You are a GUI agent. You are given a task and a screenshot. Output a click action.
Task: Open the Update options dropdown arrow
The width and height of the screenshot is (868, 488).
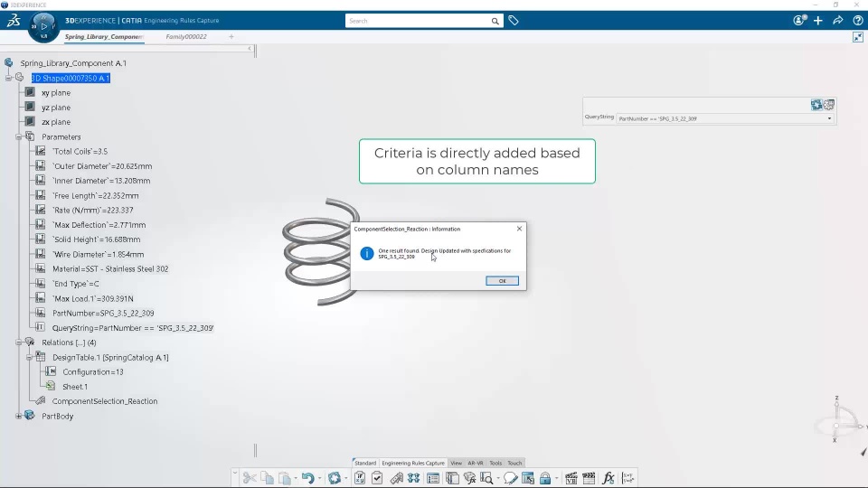tap(345, 478)
